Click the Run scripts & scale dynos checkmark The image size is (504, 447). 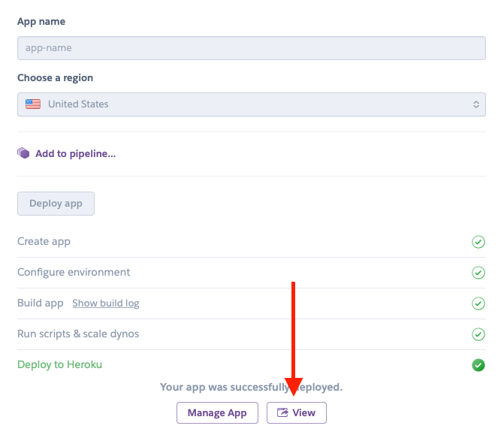click(478, 334)
